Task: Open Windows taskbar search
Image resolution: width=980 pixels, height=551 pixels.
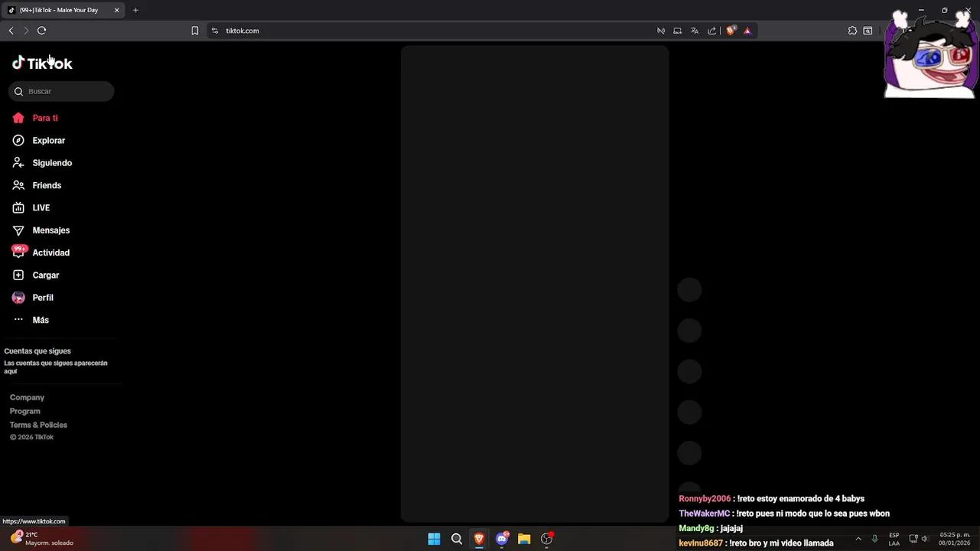Action: 457,539
